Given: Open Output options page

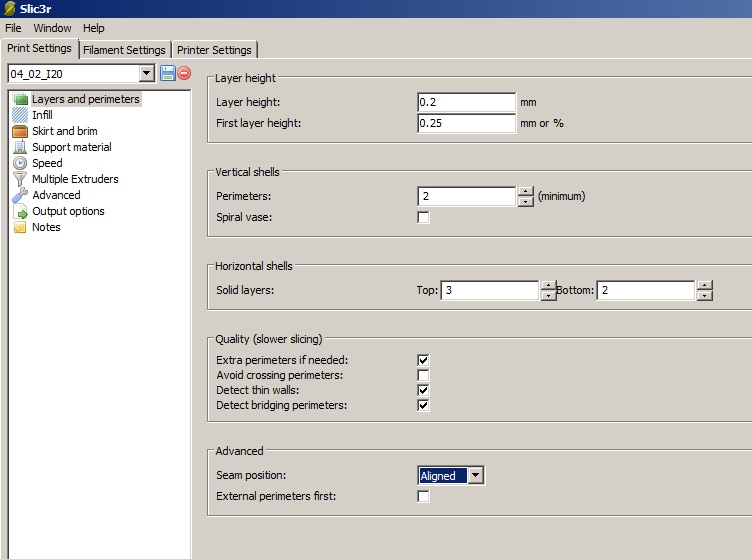Looking at the screenshot, I should (x=67, y=211).
